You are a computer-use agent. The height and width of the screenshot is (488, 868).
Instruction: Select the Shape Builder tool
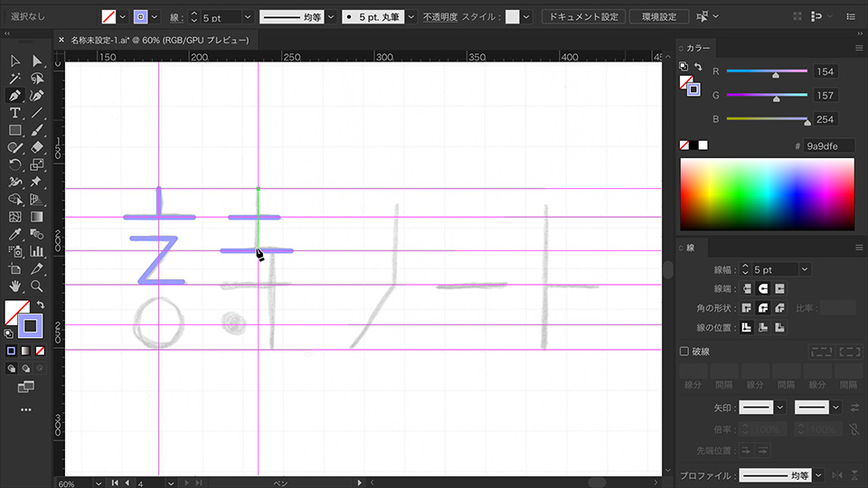(x=15, y=199)
